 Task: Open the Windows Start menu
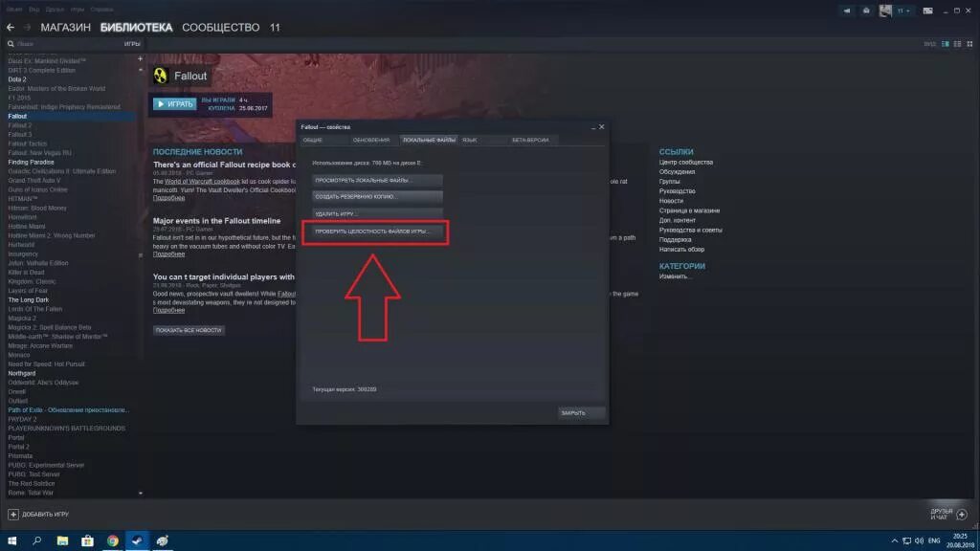[x=11, y=540]
